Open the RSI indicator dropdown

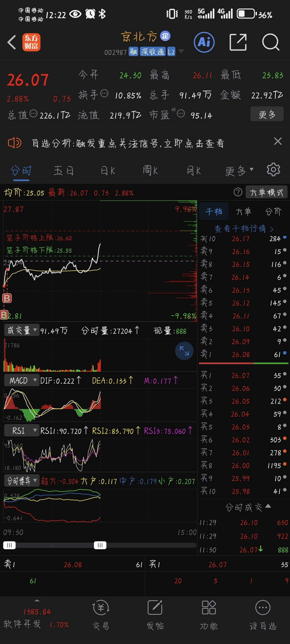[21, 431]
